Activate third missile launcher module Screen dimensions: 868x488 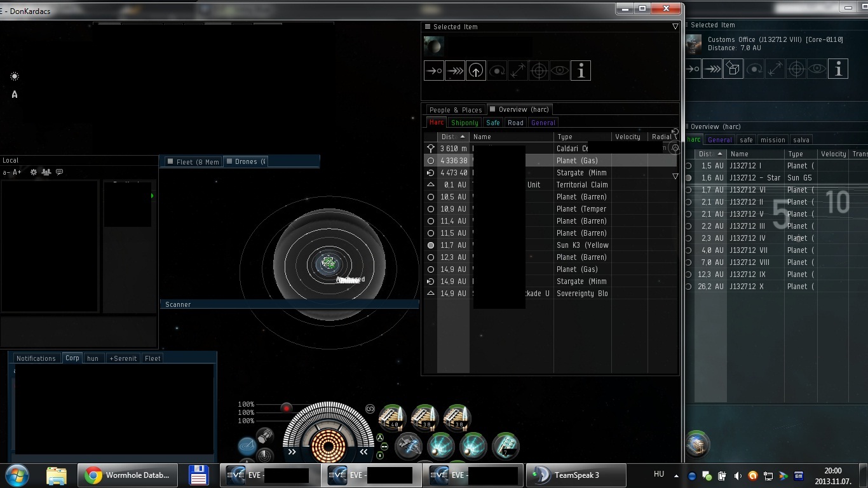(x=457, y=417)
